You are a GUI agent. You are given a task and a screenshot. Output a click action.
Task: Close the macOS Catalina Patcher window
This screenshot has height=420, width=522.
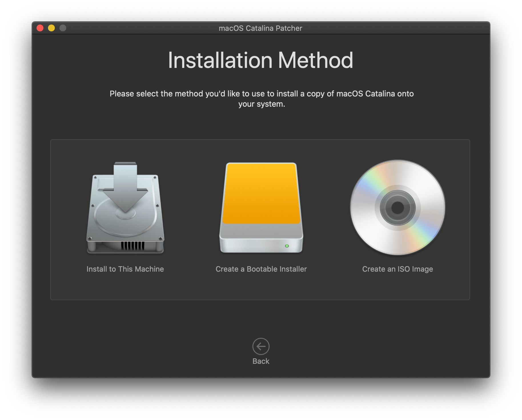point(40,28)
